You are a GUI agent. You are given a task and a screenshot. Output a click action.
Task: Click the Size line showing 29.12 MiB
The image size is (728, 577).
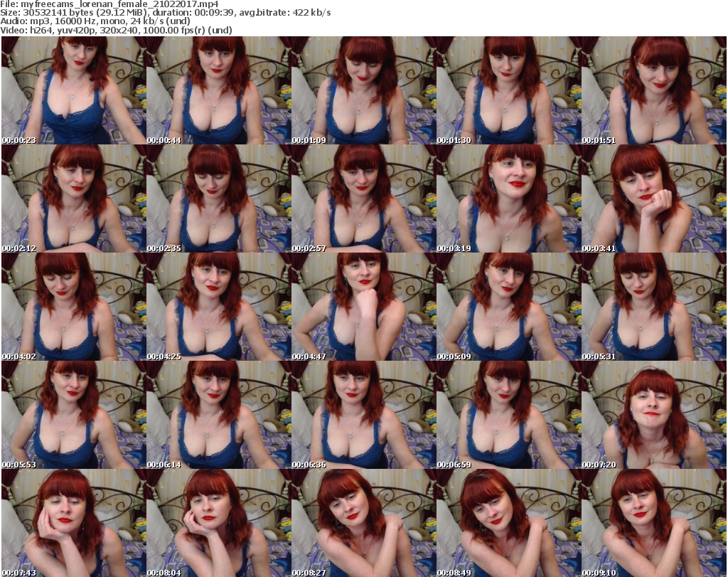pos(165,13)
